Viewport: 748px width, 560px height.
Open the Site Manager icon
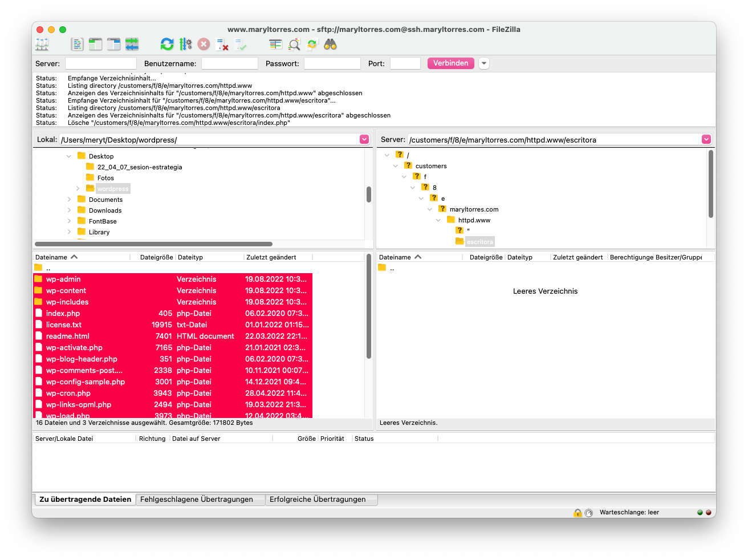click(x=42, y=44)
